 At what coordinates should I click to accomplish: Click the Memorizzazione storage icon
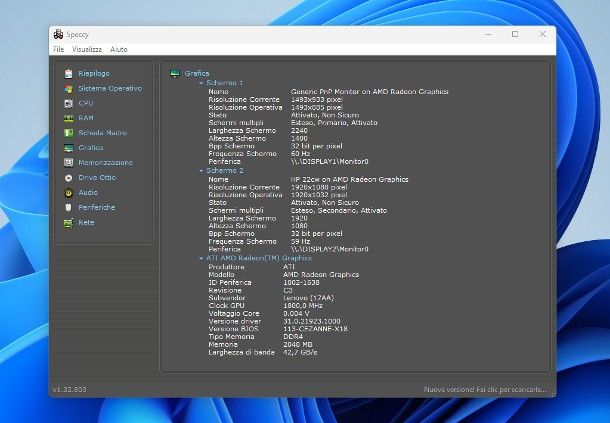[x=68, y=162]
